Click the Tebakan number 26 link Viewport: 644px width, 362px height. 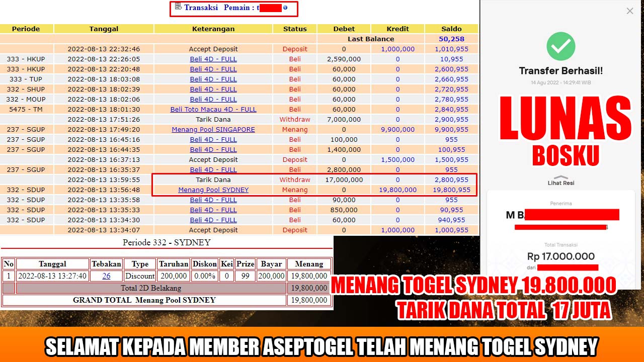[x=106, y=276]
